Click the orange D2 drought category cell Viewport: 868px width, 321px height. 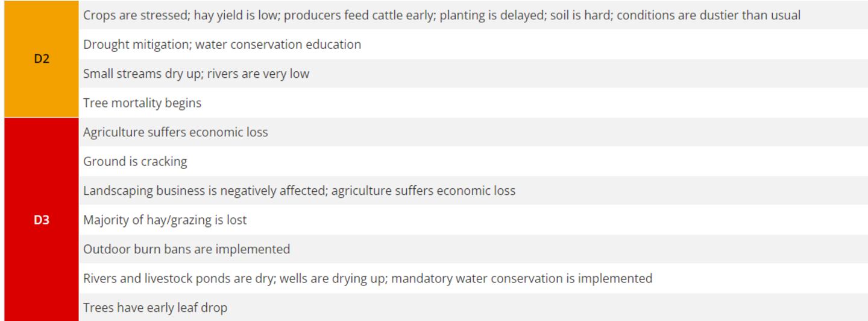coord(41,59)
